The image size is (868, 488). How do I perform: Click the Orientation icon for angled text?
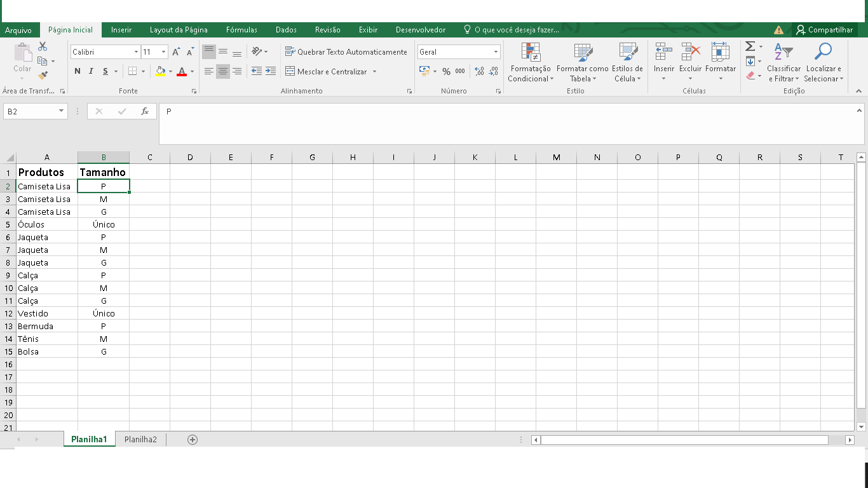(x=257, y=51)
